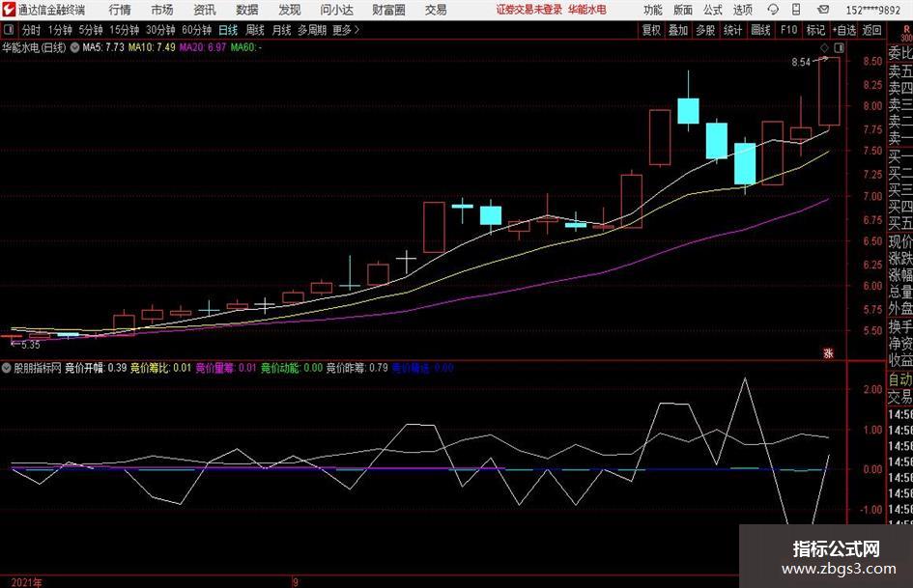Open the 问小达 menu
The image size is (913, 588).
point(336,10)
